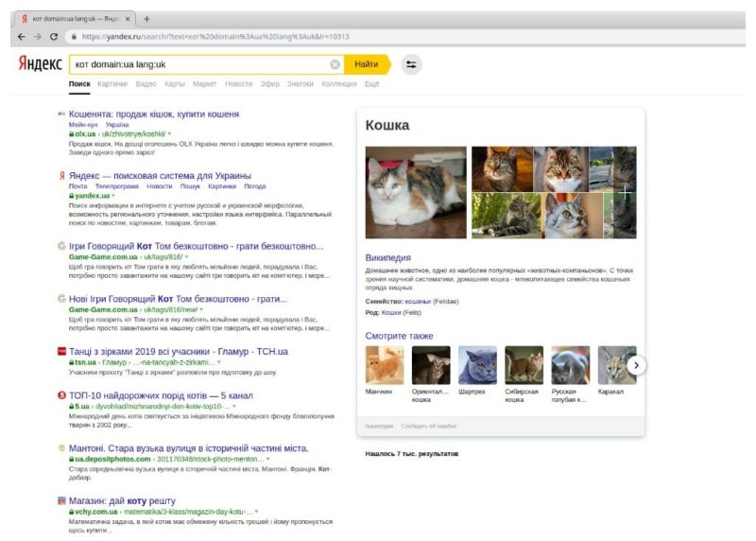Expand dropdown arrow next to olx.ua URL
The width and height of the screenshot is (756, 541).
coord(169,133)
